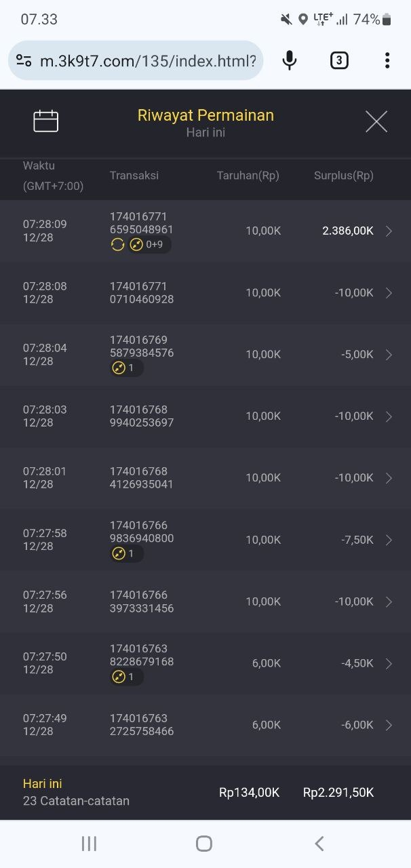Open the calendar date picker icon
Viewport: 411px width, 868px height.
[46, 121]
